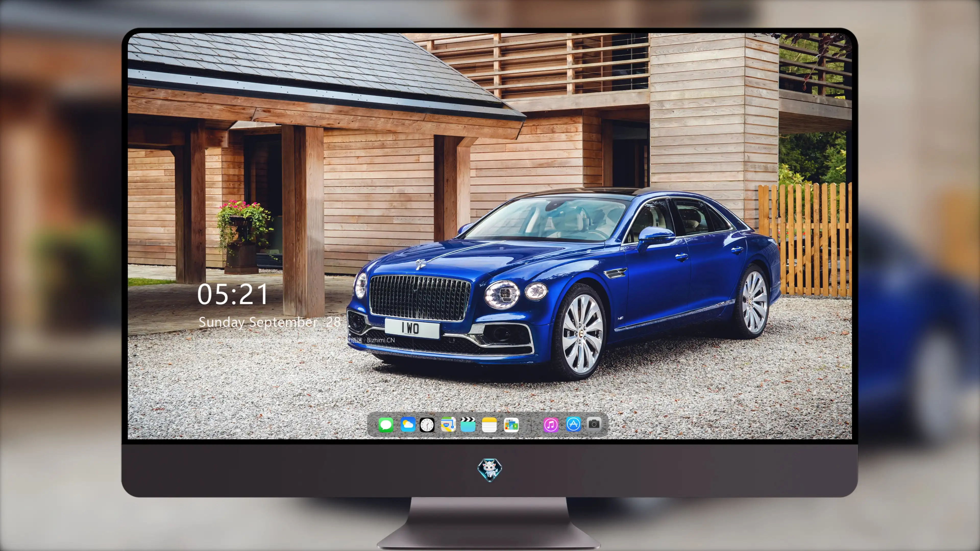Click the 05:21 clock widget
Screen dimensions: 980x551
232,294
